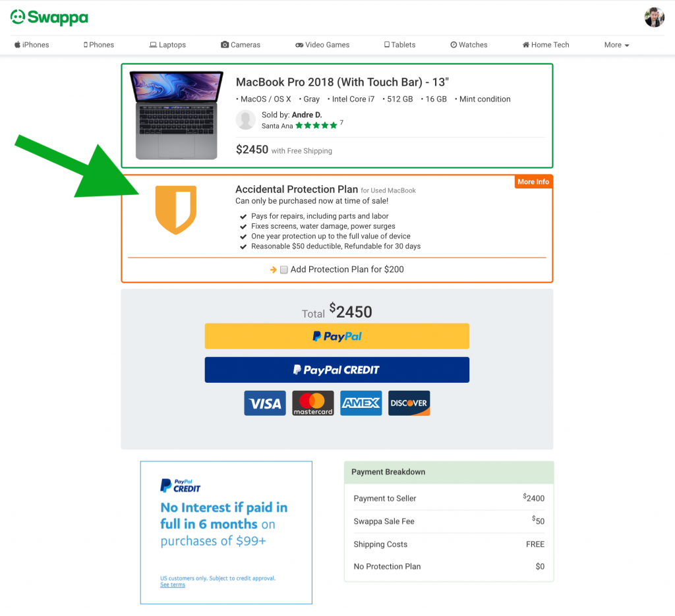Click the orange protection shield icon

175,210
